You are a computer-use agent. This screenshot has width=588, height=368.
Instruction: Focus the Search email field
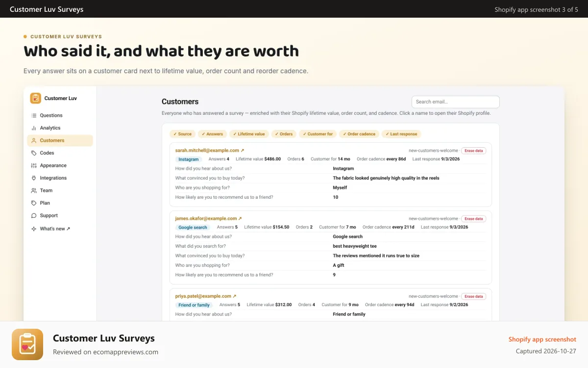point(456,102)
